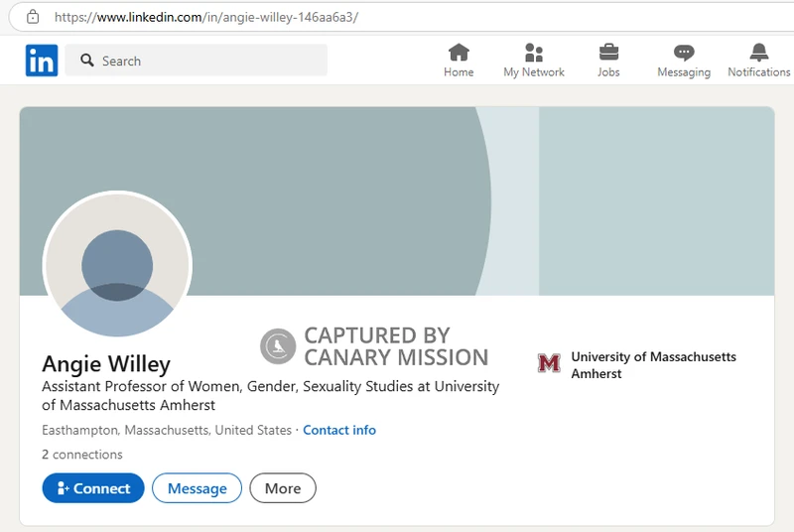Open the More options button
This screenshot has width=794, height=532.
[283, 488]
